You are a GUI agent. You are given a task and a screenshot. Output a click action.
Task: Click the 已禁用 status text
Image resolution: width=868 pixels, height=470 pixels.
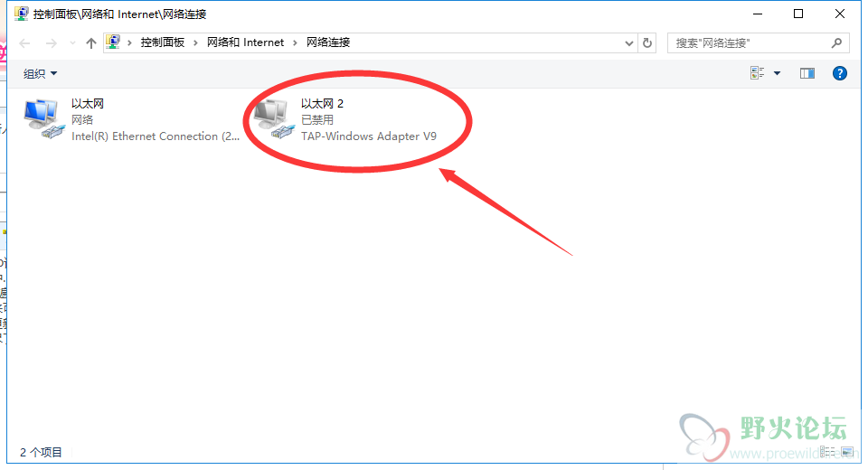317,119
